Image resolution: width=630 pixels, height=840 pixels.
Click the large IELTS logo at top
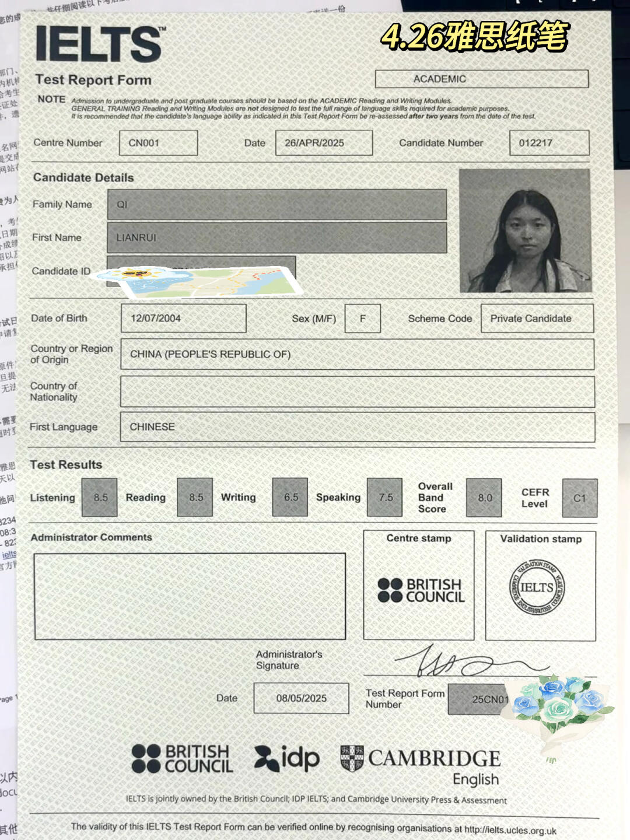click(x=100, y=44)
